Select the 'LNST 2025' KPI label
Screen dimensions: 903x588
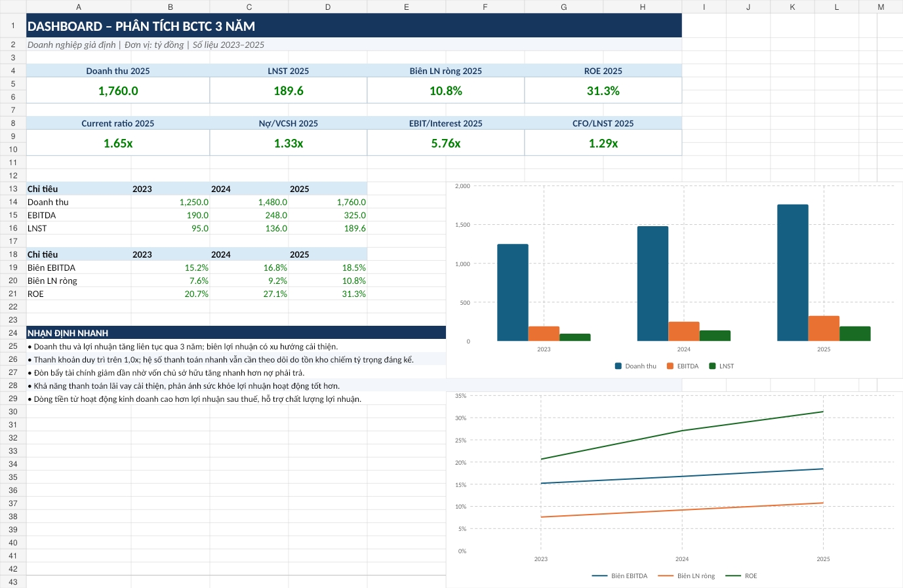tap(289, 71)
